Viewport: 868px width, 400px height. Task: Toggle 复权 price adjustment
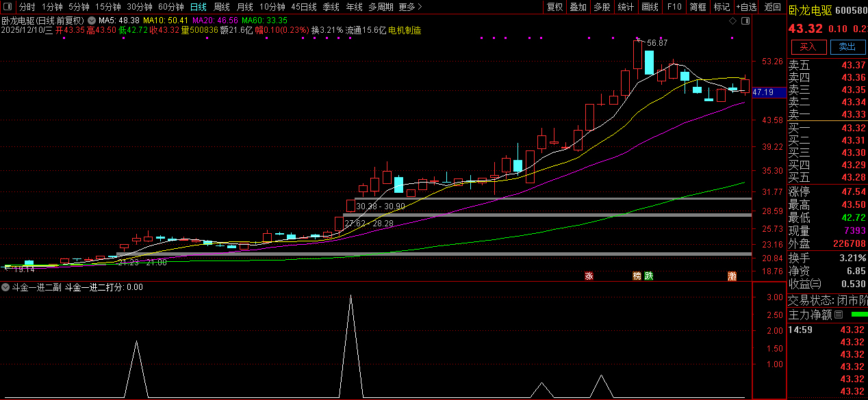[x=554, y=7]
